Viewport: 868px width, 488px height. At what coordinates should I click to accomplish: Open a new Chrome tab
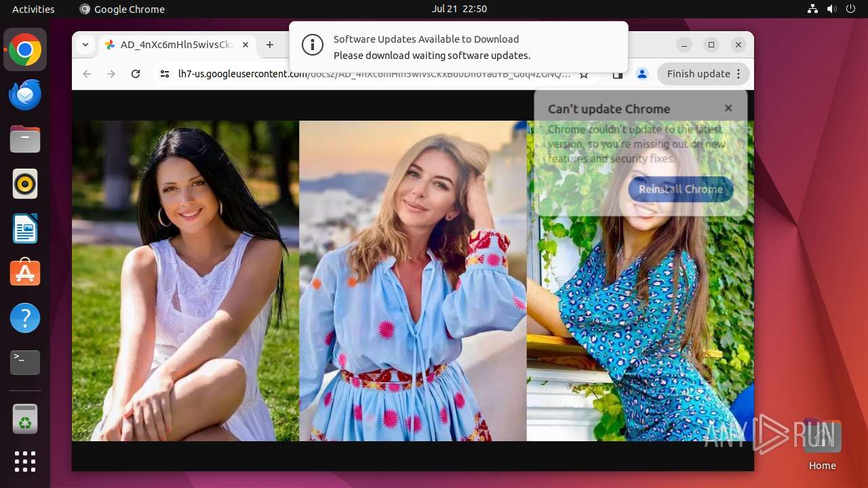tap(270, 45)
